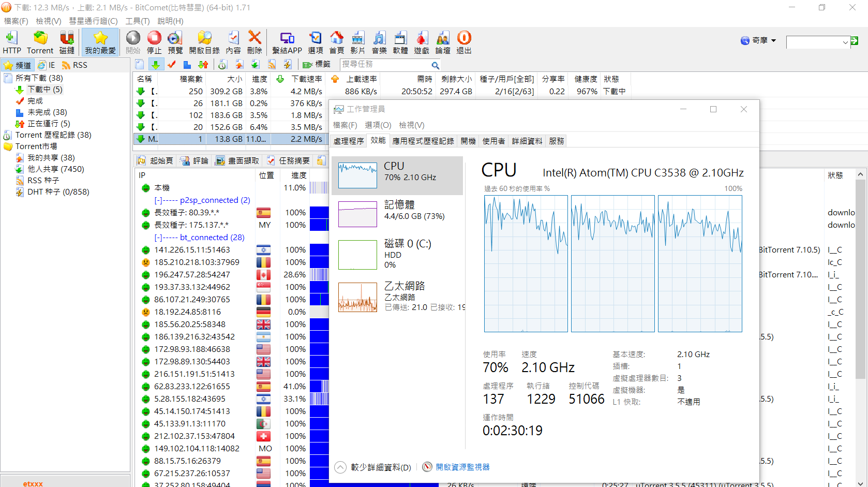Click the 繫結APP toolbar icon
The image size is (868, 487).
pyautogui.click(x=287, y=42)
